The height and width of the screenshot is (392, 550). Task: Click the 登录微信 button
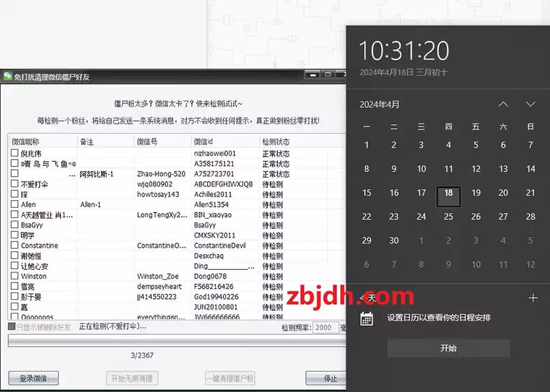pos(33,378)
